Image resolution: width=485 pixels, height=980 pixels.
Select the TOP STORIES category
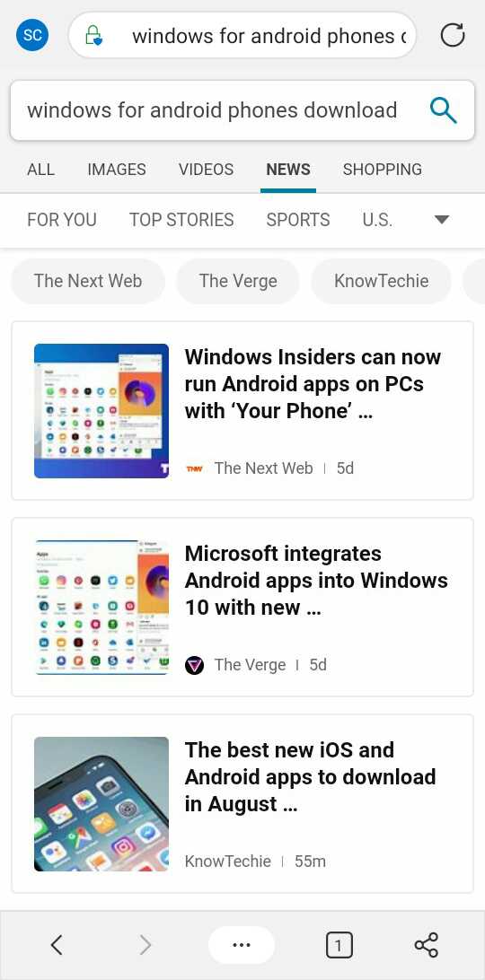181,219
